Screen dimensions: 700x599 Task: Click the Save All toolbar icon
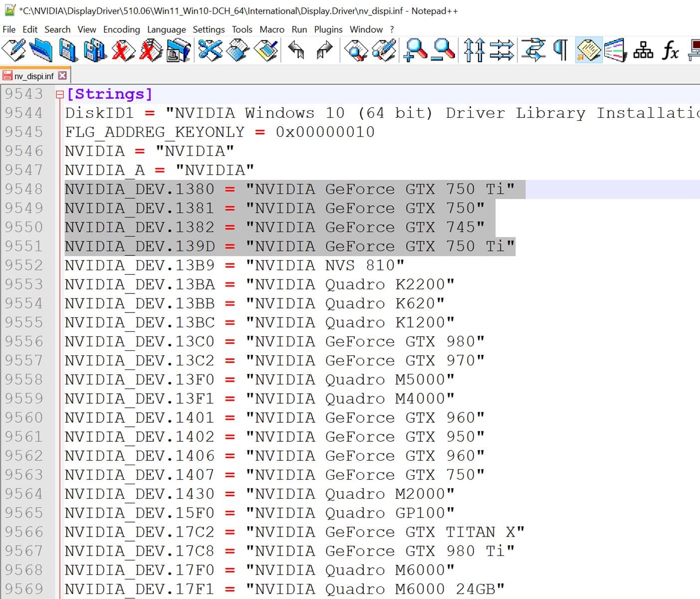coord(95,50)
